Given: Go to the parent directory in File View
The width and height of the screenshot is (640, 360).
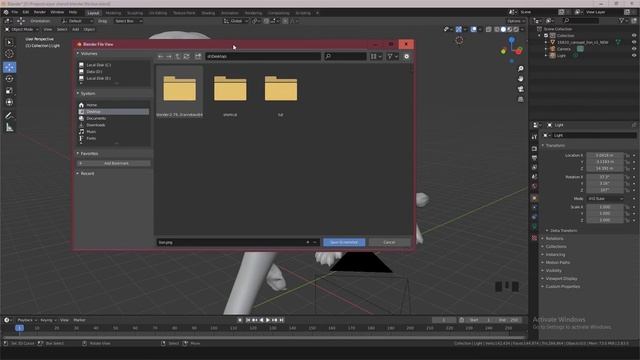Looking at the screenshot, I should click(178, 56).
